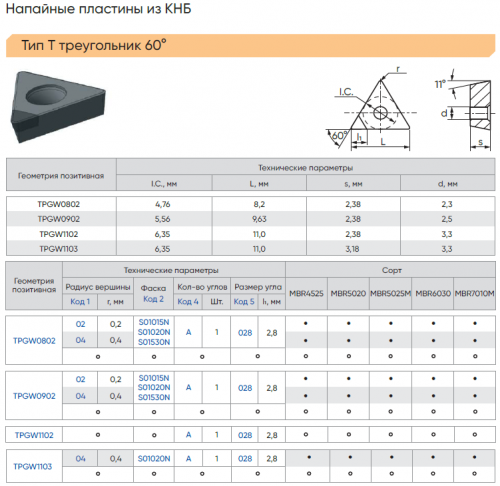Select black TPGW1103 in the upper dimensions table

(59, 249)
